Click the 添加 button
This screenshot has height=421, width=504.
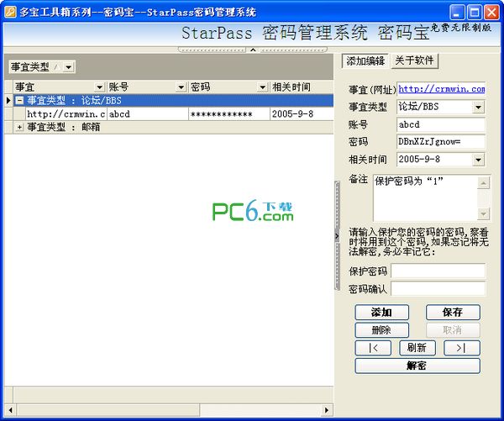pos(382,313)
